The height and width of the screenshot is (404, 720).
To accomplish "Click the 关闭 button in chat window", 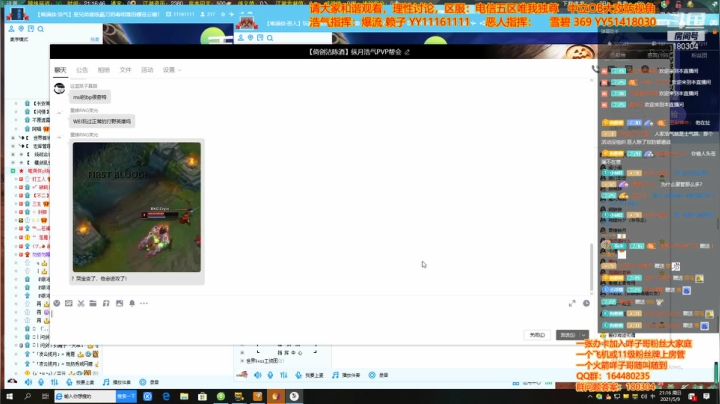I will [x=537, y=335].
